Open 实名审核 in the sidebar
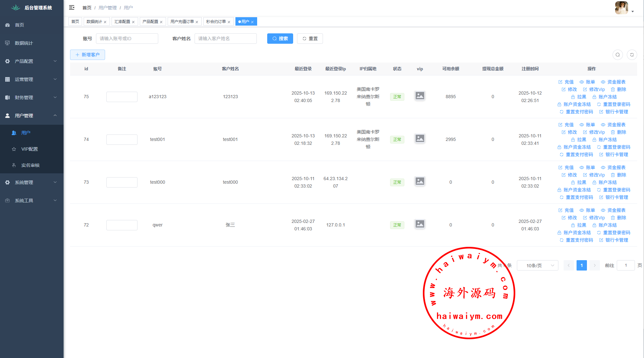 [x=30, y=165]
